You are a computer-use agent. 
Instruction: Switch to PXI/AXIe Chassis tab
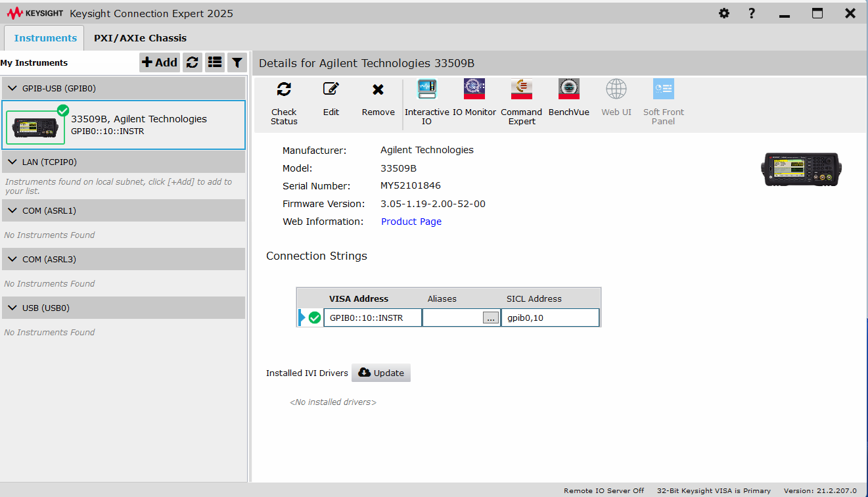[x=140, y=38]
